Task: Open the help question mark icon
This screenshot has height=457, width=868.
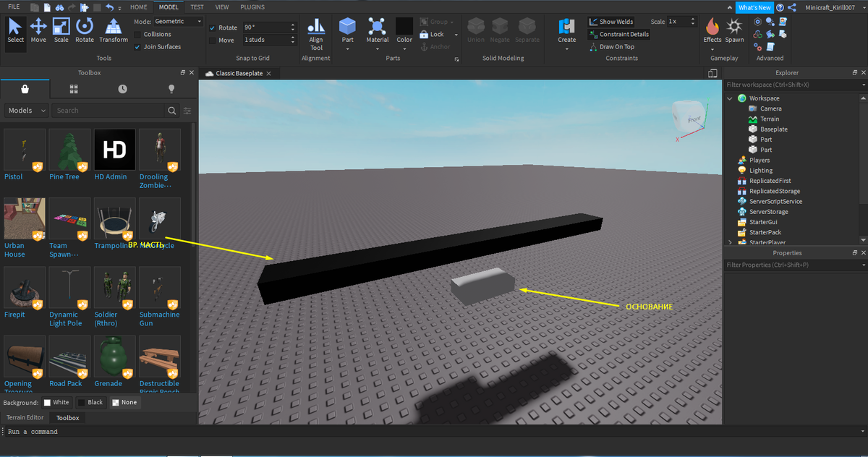Action: click(x=780, y=7)
